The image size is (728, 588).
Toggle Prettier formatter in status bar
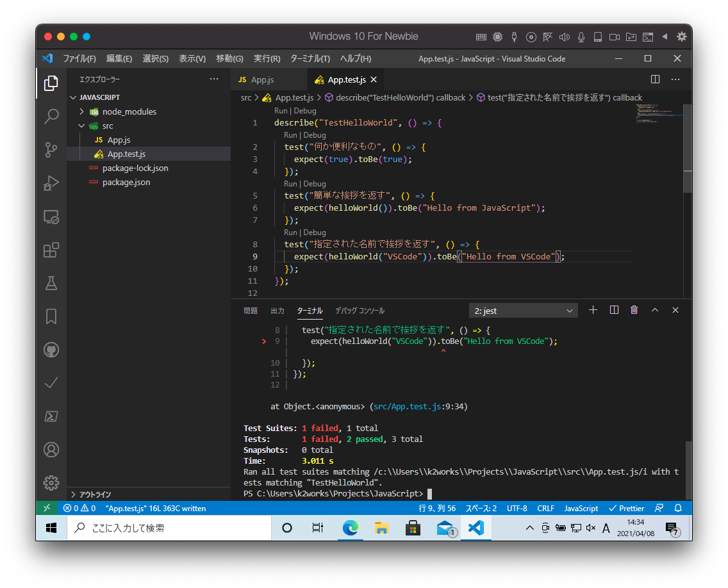(x=626, y=508)
